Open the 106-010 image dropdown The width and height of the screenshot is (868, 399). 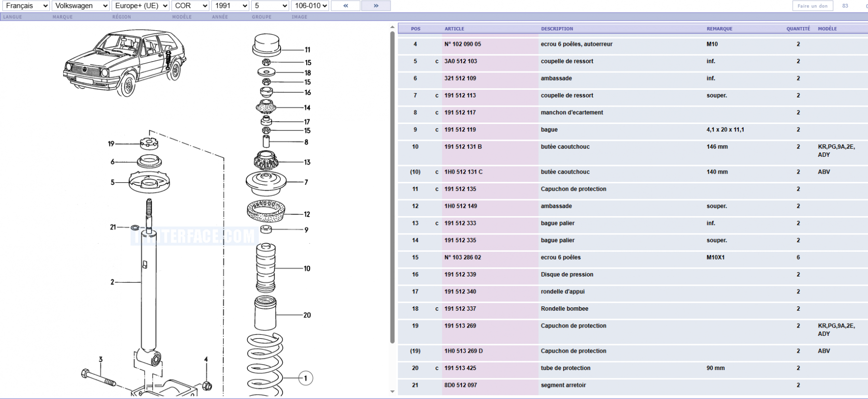point(311,6)
